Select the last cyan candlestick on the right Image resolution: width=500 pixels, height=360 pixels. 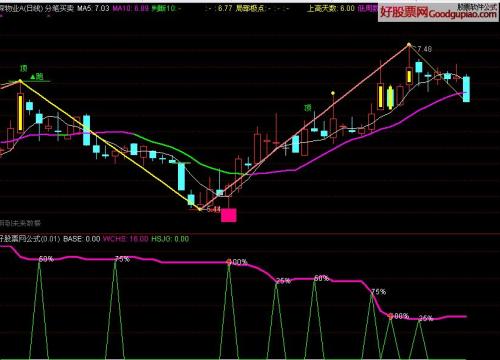466,89
